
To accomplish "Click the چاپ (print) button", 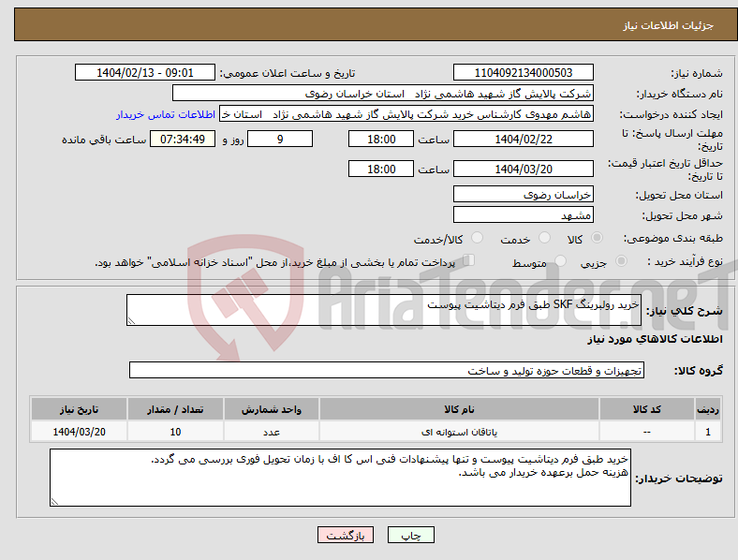I will point(410,535).
